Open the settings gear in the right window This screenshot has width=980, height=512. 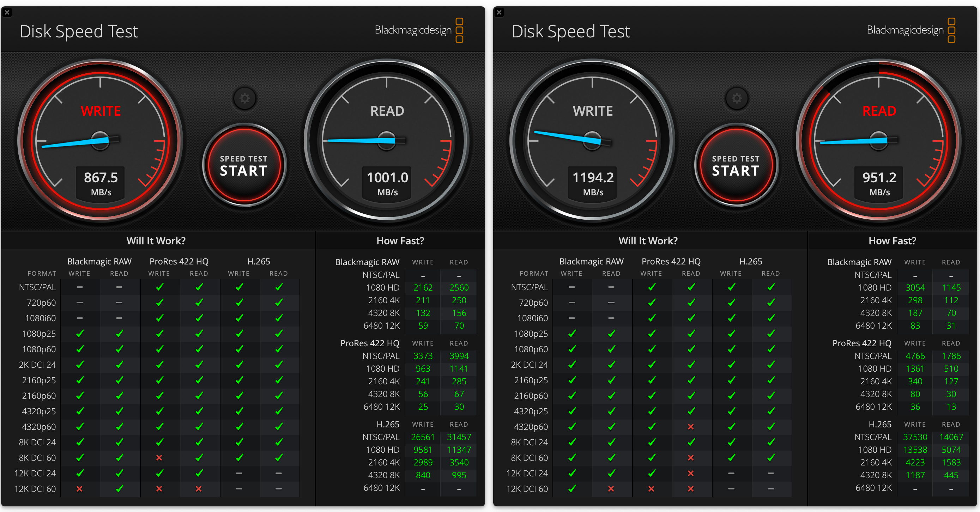(737, 98)
